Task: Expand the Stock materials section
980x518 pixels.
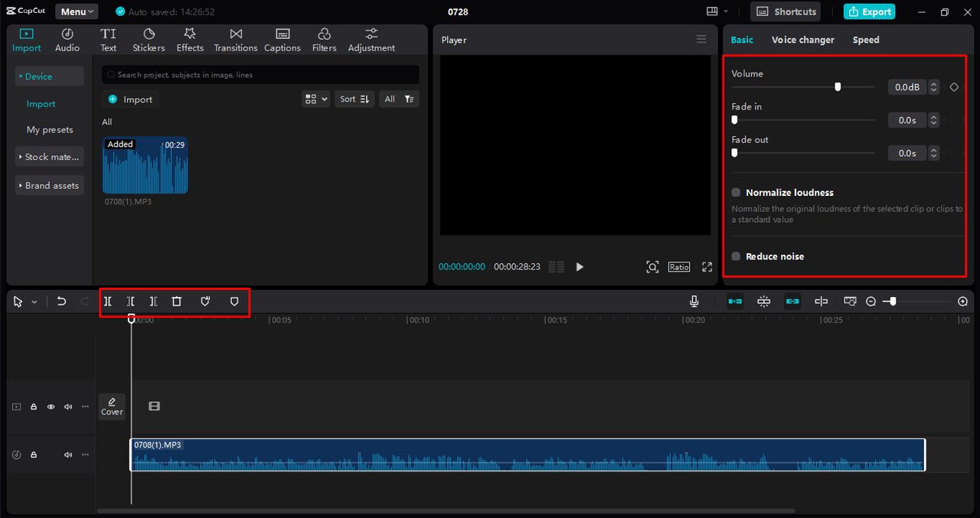Action: coord(49,157)
